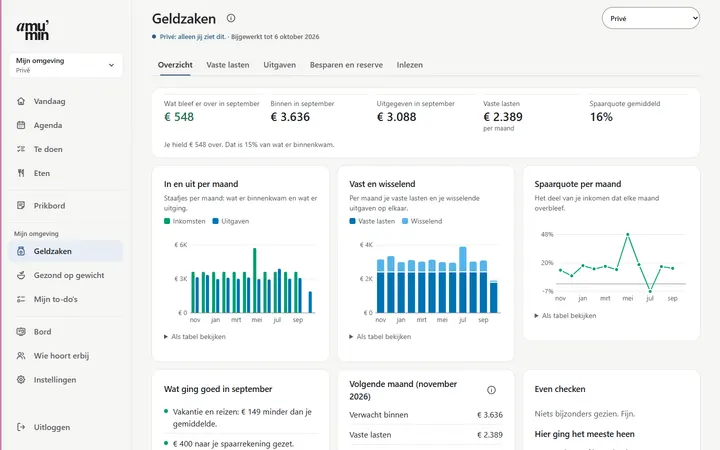This screenshot has height=450, width=720.
Task: Click 'Privé: alleen jij ziet dit.' text
Action: coord(192,37)
